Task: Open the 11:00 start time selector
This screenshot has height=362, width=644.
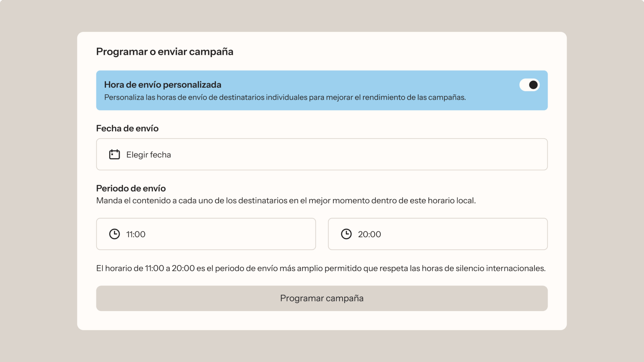Action: pyautogui.click(x=206, y=234)
